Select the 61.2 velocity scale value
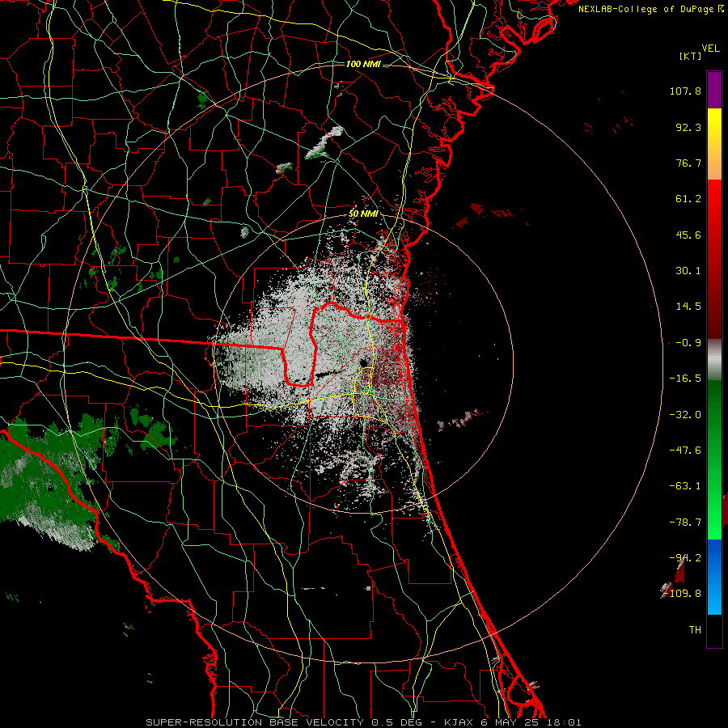This screenshot has height=728, width=728. 688,199
